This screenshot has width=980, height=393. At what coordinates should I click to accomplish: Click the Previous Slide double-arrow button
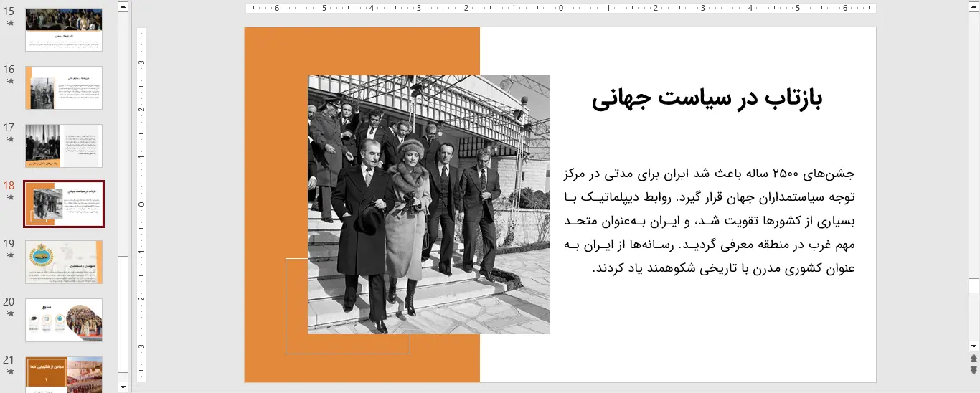[974, 358]
